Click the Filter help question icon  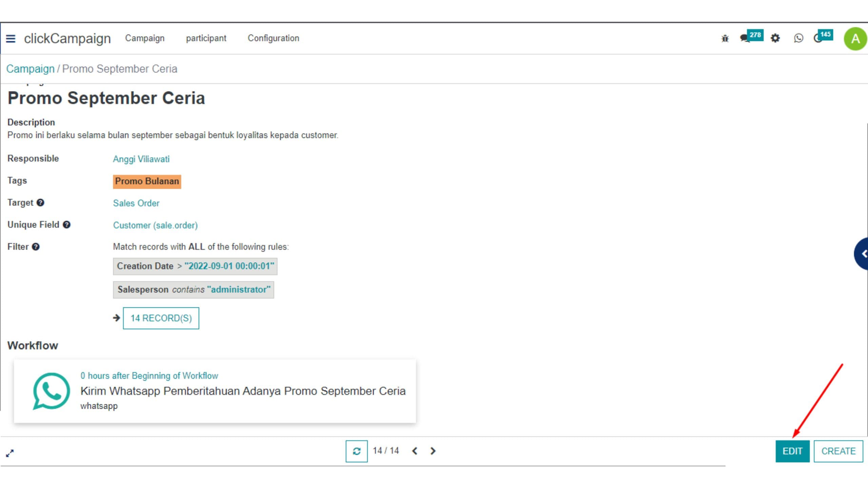click(36, 247)
